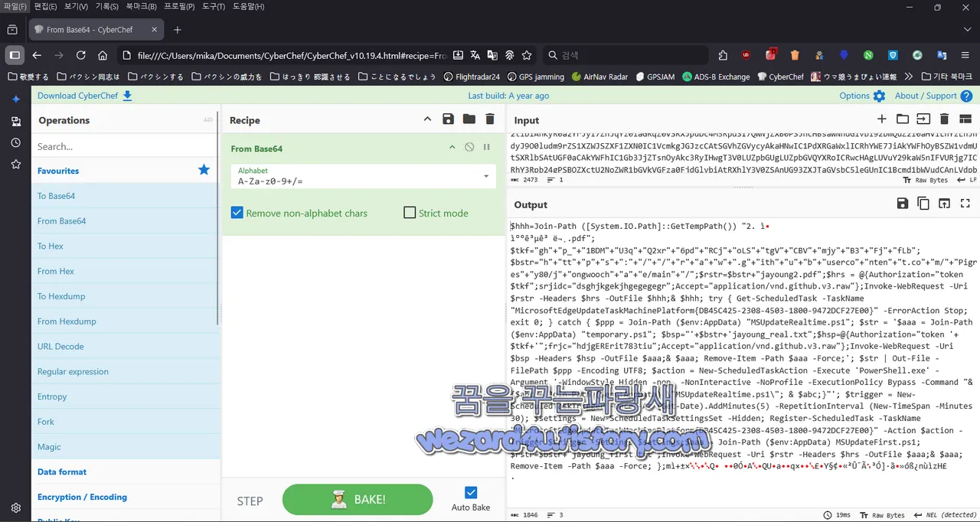Switch to From Base64 - CyberChef tab
The height and width of the screenshot is (522, 980).
point(96,30)
